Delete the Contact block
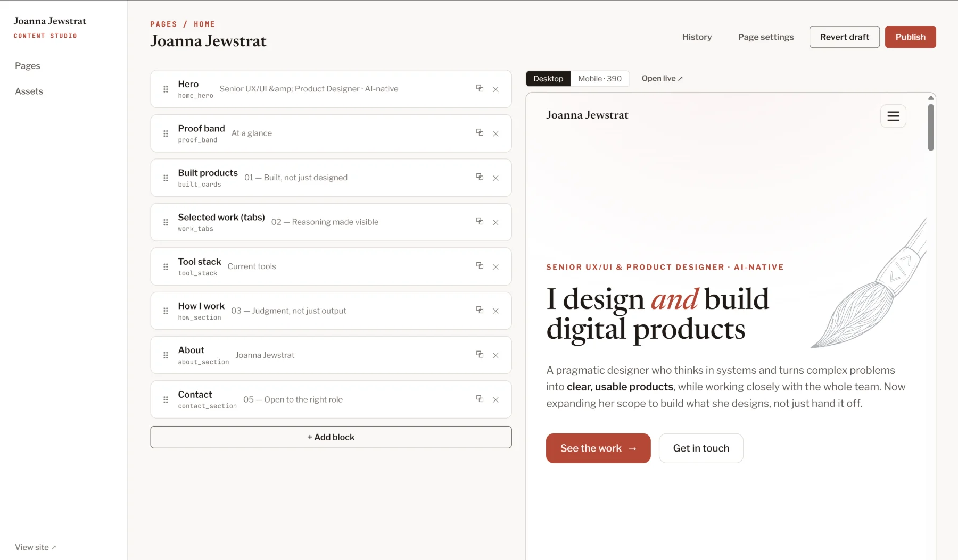The width and height of the screenshot is (958, 560). coord(495,399)
